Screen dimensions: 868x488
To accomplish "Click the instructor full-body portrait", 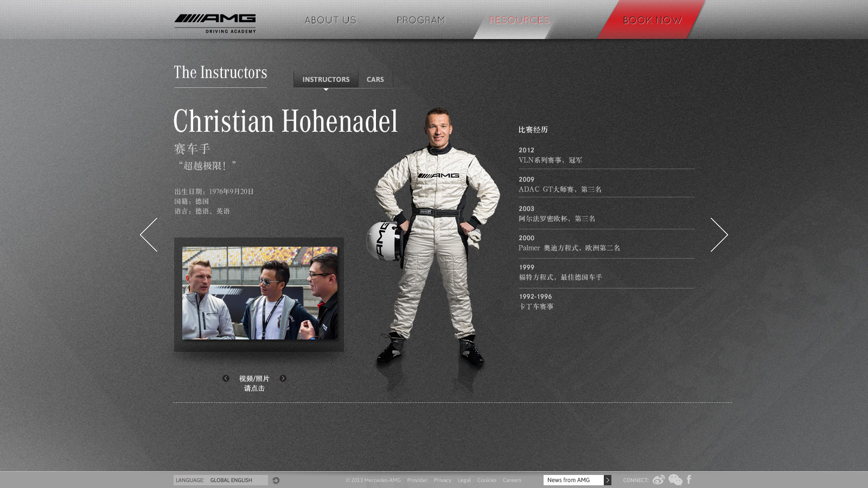I will tap(434, 239).
